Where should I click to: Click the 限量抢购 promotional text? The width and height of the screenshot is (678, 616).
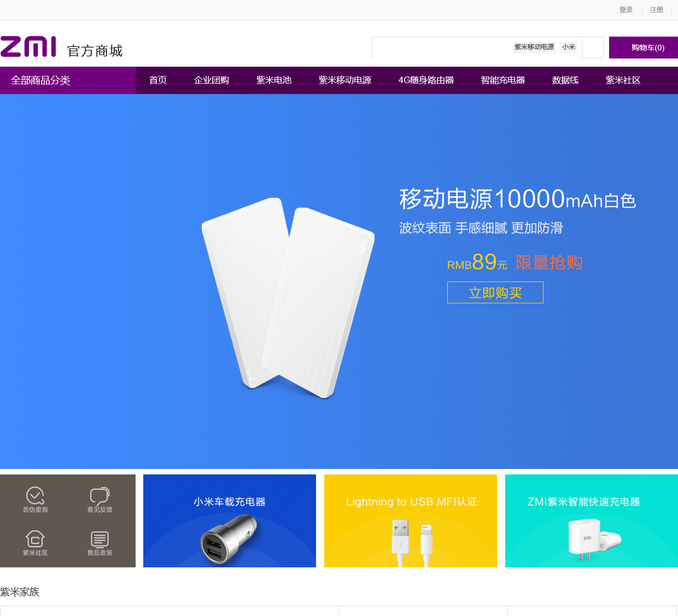[x=549, y=262]
